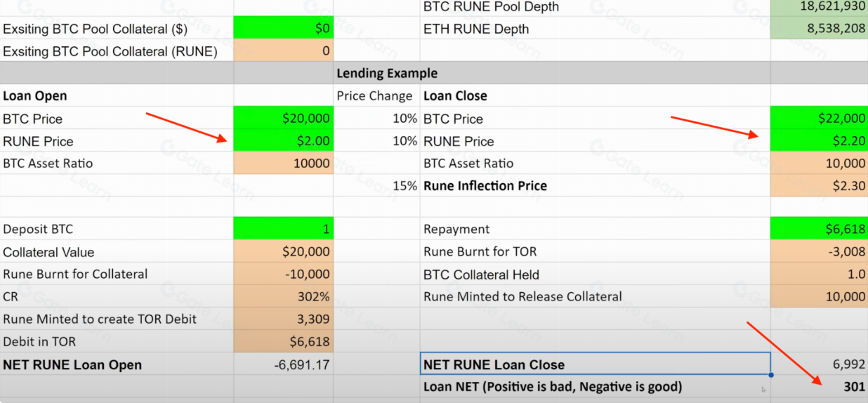Click the fill handle on the selected cell
The height and width of the screenshot is (403, 868).
[x=771, y=375]
